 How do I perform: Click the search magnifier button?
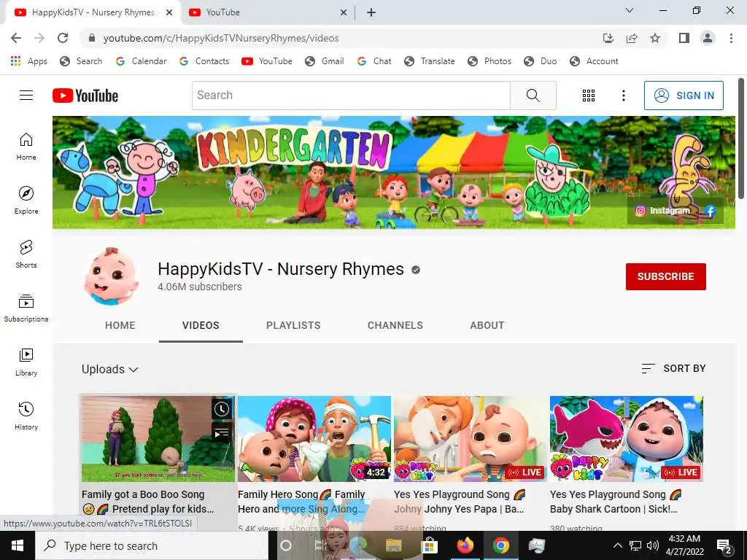[533, 96]
